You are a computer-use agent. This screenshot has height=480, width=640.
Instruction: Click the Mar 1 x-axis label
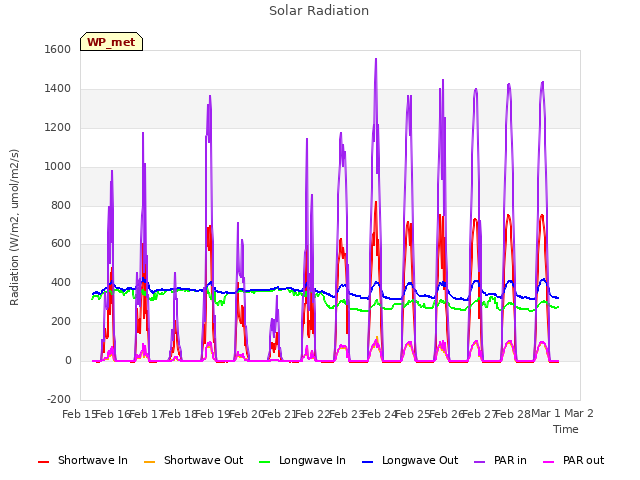[x=546, y=414]
